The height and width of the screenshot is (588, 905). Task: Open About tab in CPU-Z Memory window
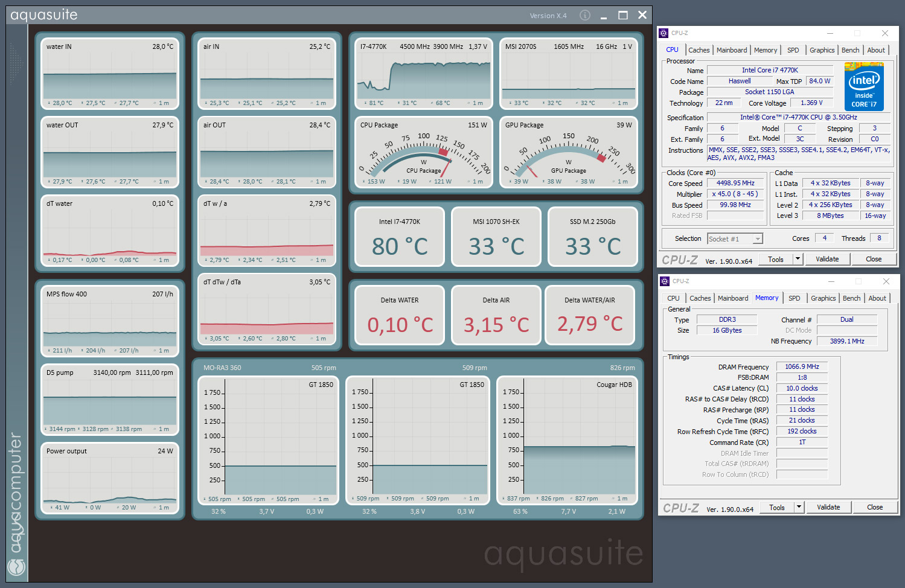coord(877,298)
